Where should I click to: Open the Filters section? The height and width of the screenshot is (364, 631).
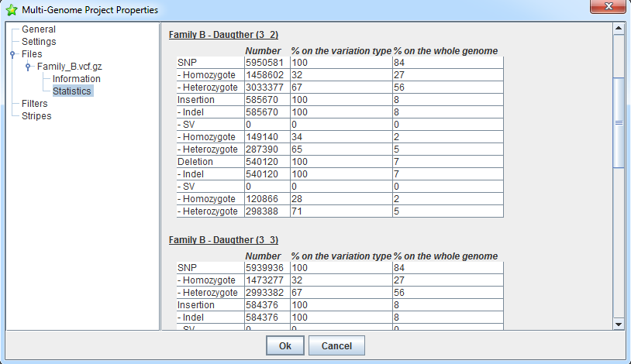tap(34, 104)
